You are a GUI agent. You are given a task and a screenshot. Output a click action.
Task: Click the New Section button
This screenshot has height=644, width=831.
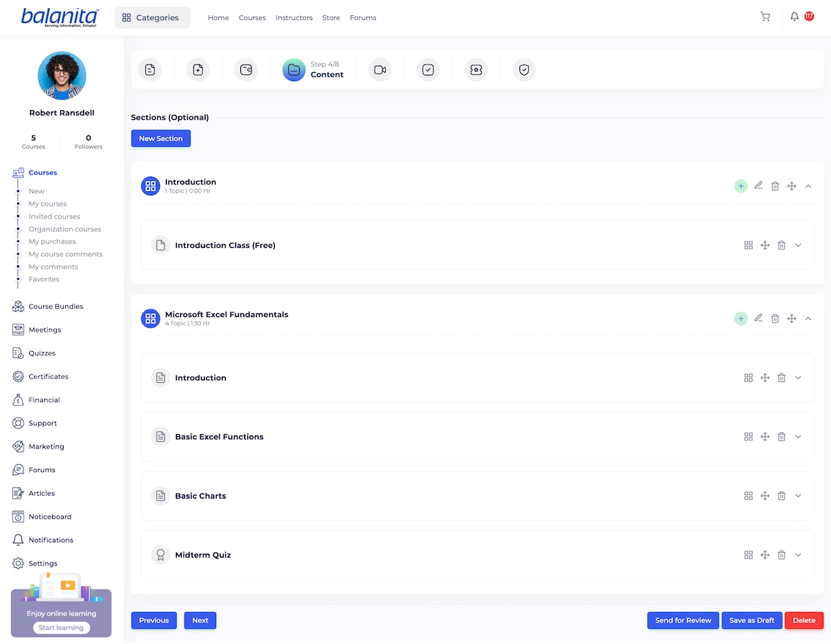pos(161,138)
